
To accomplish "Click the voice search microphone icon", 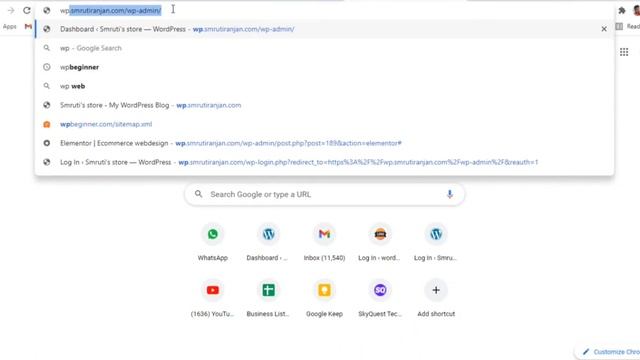I will click(x=449, y=194).
